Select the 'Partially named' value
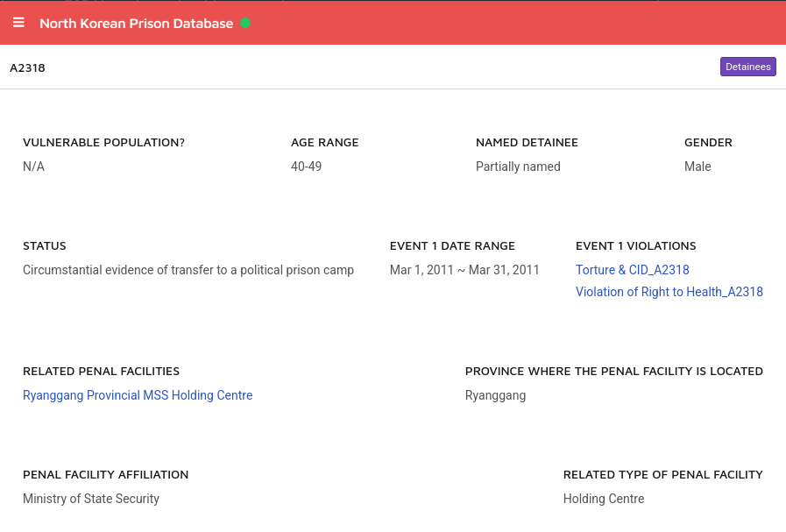This screenshot has height=532, width=786. tap(518, 167)
